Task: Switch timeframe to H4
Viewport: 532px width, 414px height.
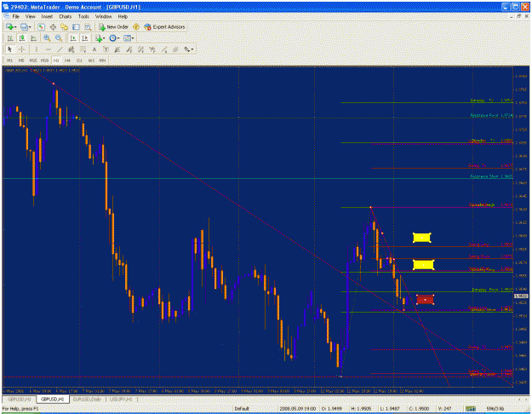Action: (67, 60)
